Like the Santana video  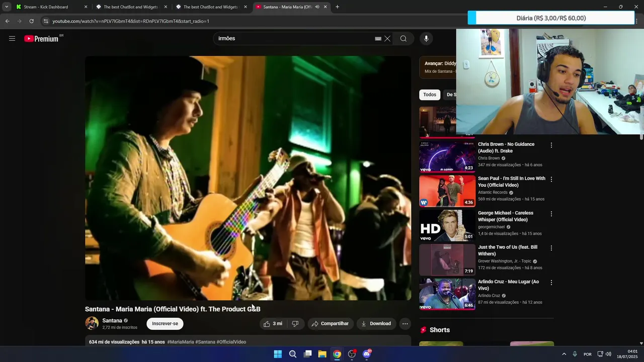tap(273, 324)
